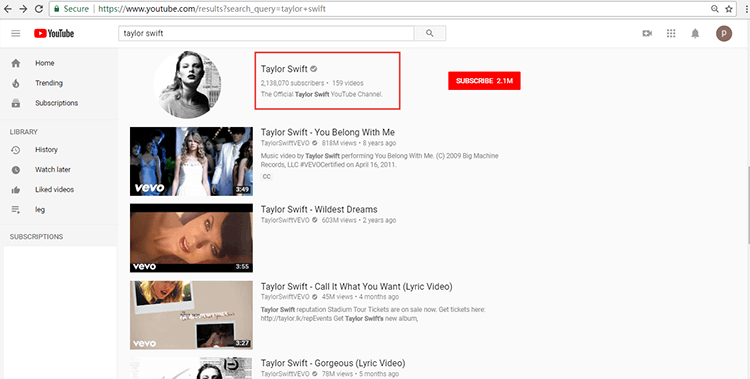Screen dimensions: 750x379
Task: Open the Gorgeous (Lyric Video) title
Action: coord(333,363)
